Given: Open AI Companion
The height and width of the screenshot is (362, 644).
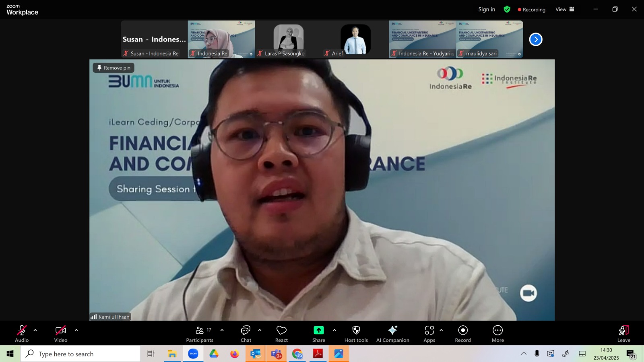Looking at the screenshot, I should [393, 333].
